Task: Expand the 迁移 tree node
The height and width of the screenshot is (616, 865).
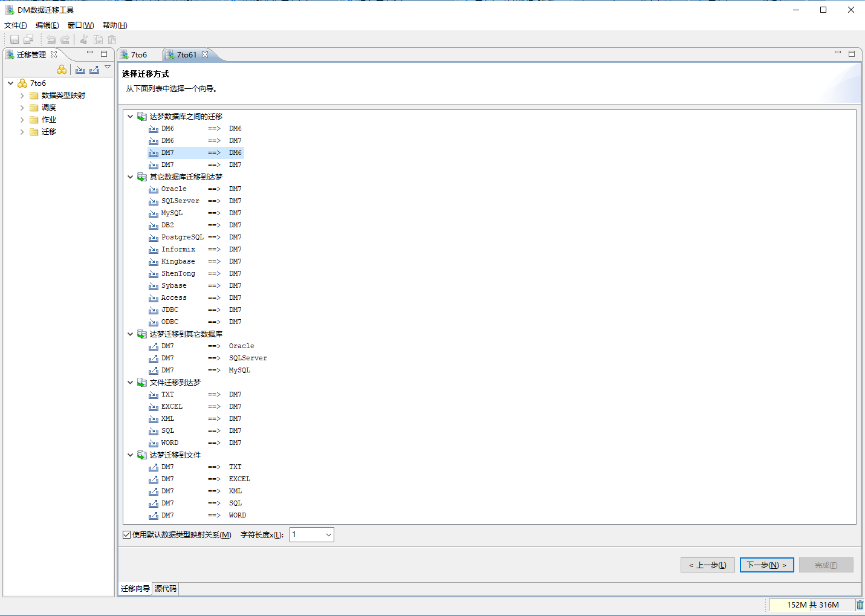Action: pyautogui.click(x=22, y=132)
